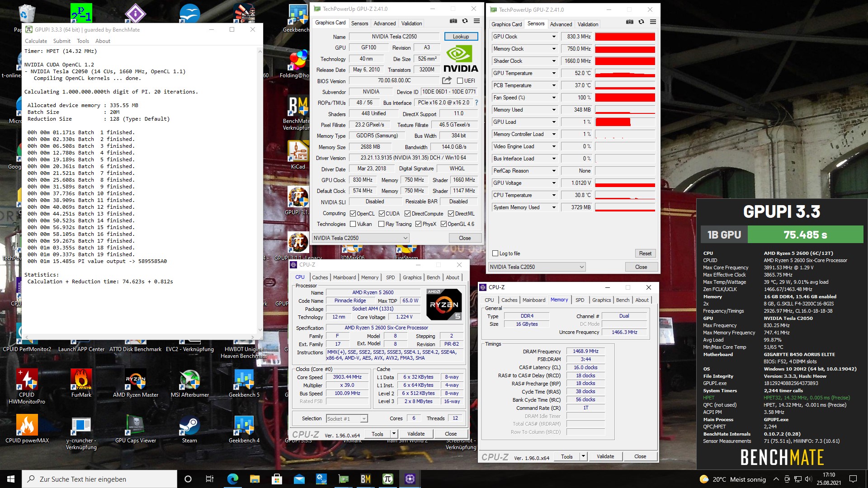Open the GPU Caps Viewer desktop icon

pyautogui.click(x=136, y=429)
